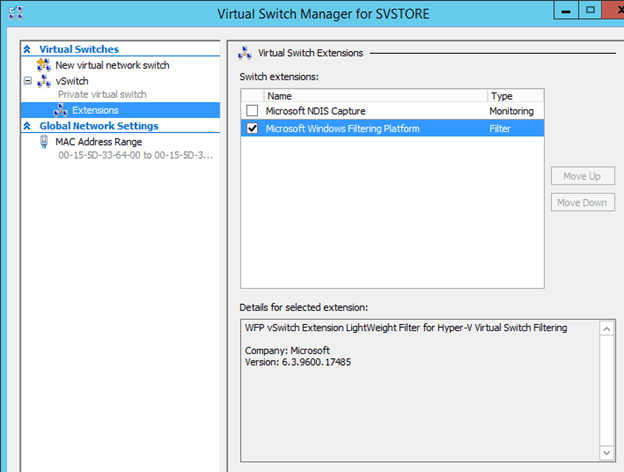Uncheck Microsoft Windows Filtering Platform checkbox

[252, 128]
